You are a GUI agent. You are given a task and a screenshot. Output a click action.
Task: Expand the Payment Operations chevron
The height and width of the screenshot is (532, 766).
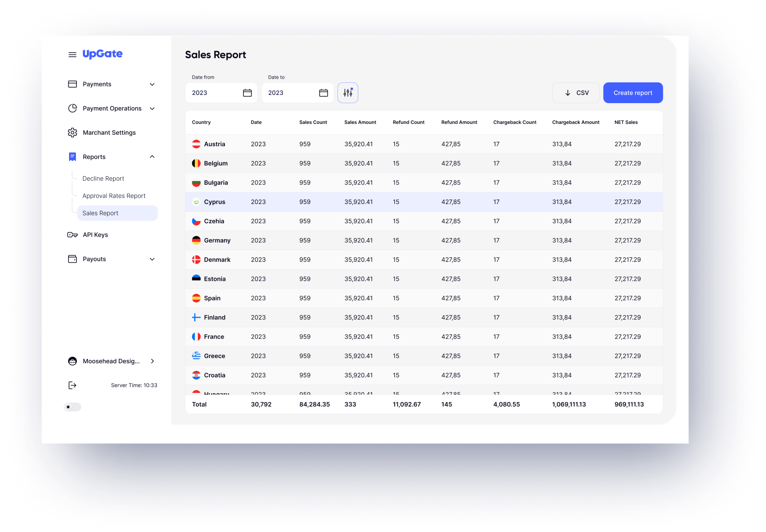point(152,108)
